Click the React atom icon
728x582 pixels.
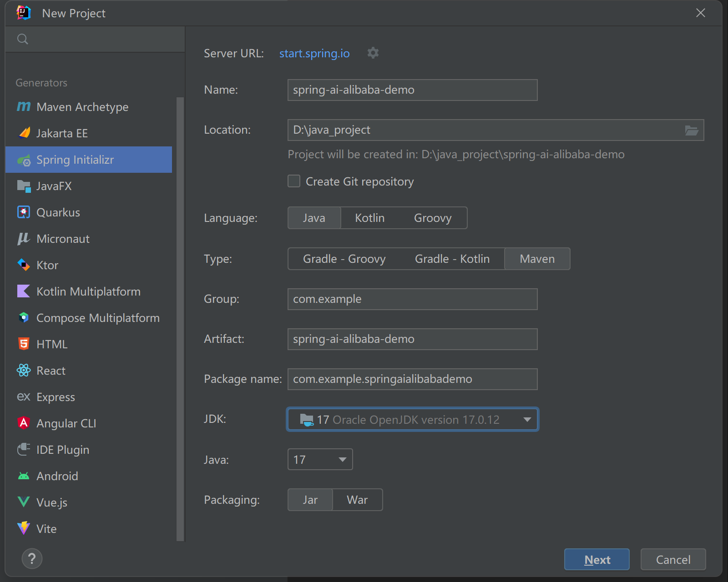24,371
